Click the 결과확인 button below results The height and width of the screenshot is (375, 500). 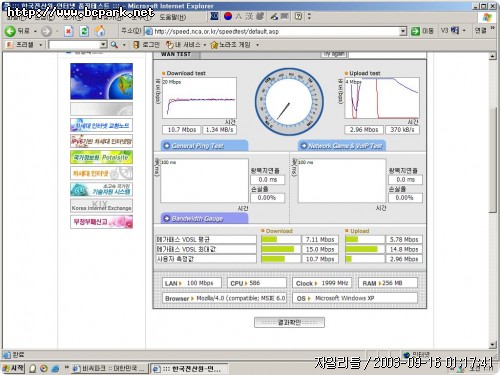[289, 322]
